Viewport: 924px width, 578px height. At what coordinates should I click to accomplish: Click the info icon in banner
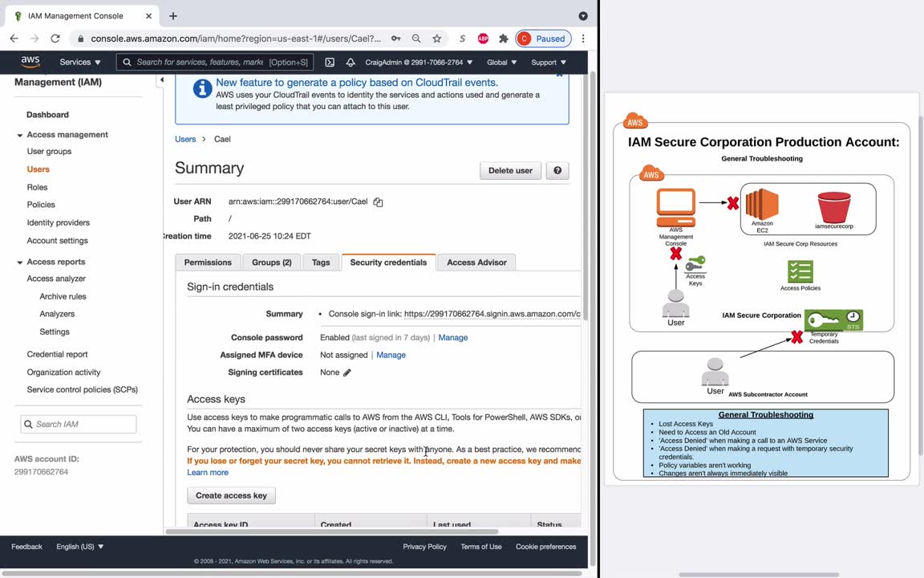coord(202,88)
